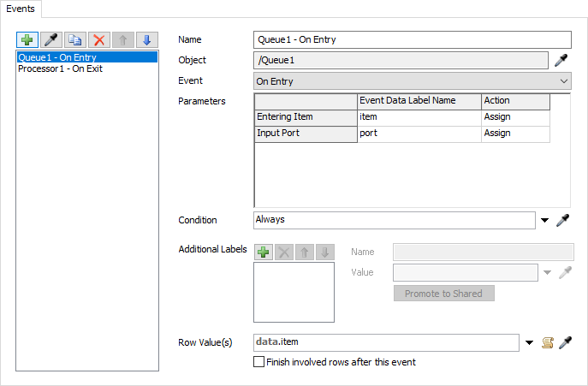Click the eyedropper next to Row Value(s)
The width and height of the screenshot is (588, 386).
[563, 343]
